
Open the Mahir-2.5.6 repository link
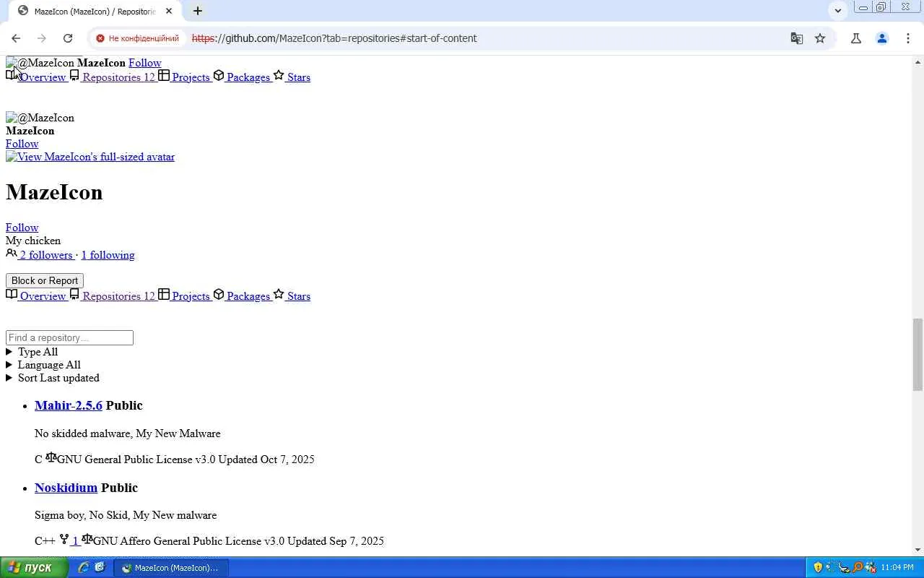(x=69, y=405)
